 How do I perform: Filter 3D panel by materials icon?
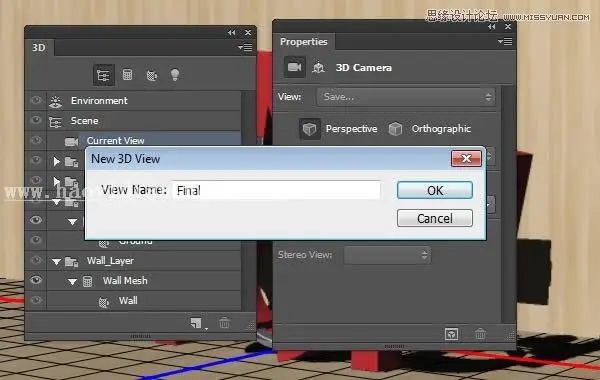152,75
